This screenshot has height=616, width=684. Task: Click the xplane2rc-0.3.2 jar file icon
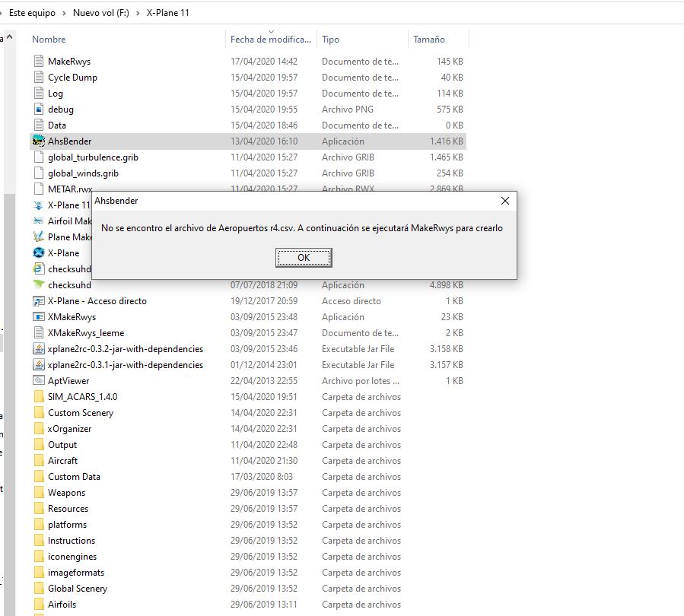point(39,349)
